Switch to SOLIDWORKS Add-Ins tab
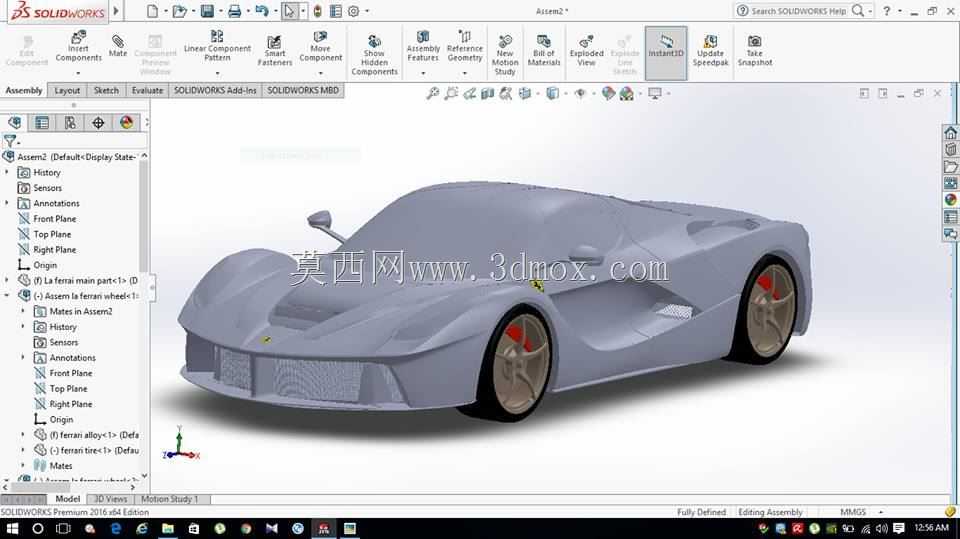The height and width of the screenshot is (539, 960). [215, 90]
